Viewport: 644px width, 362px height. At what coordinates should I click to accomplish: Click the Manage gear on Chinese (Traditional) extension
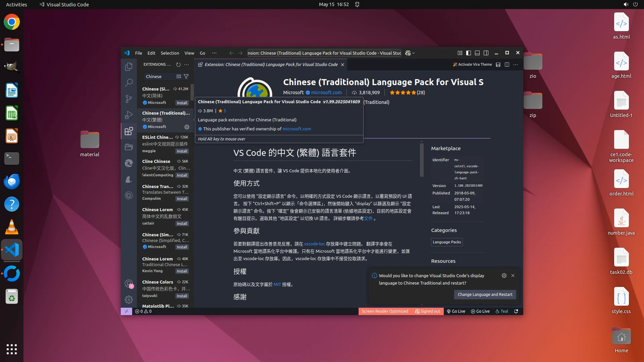coord(187,127)
